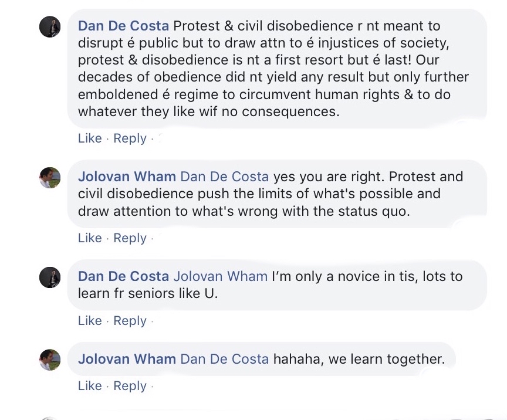Image resolution: width=507 pixels, height=420 pixels.
Task: Reply to the 'I'm only a novice' comment
Action: tap(130, 321)
